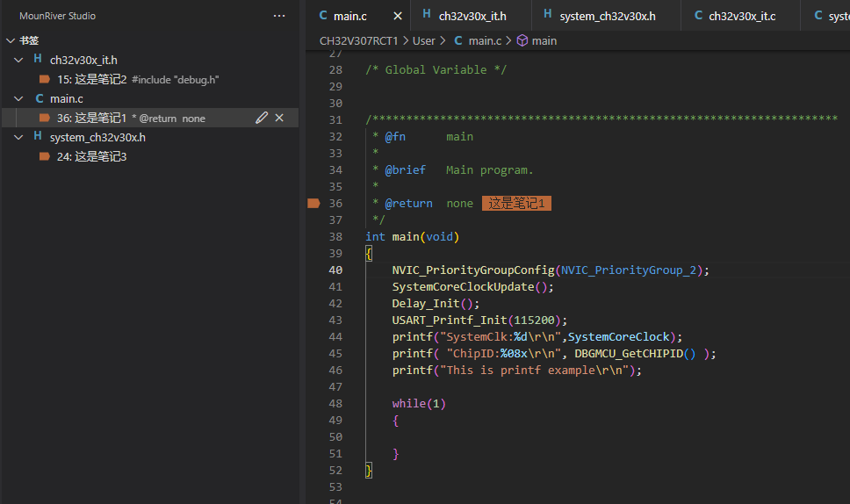Collapse the main.c bookmark tree node

pos(18,98)
